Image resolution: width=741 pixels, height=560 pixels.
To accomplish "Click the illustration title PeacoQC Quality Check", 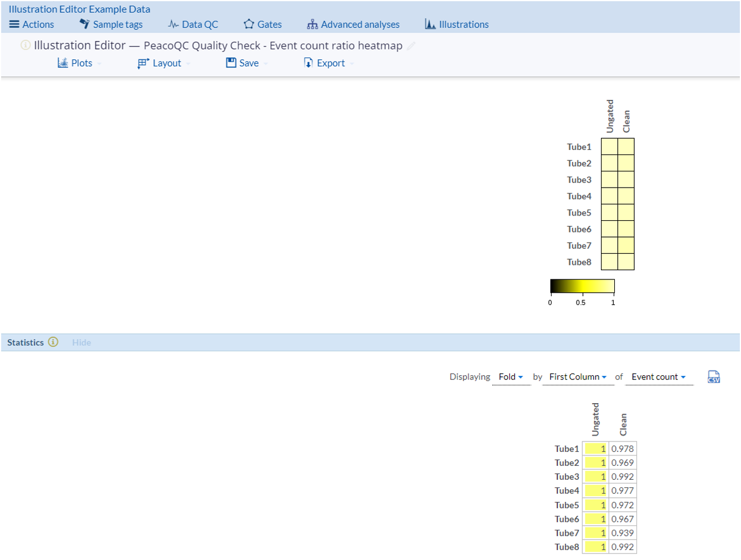I will point(273,45).
